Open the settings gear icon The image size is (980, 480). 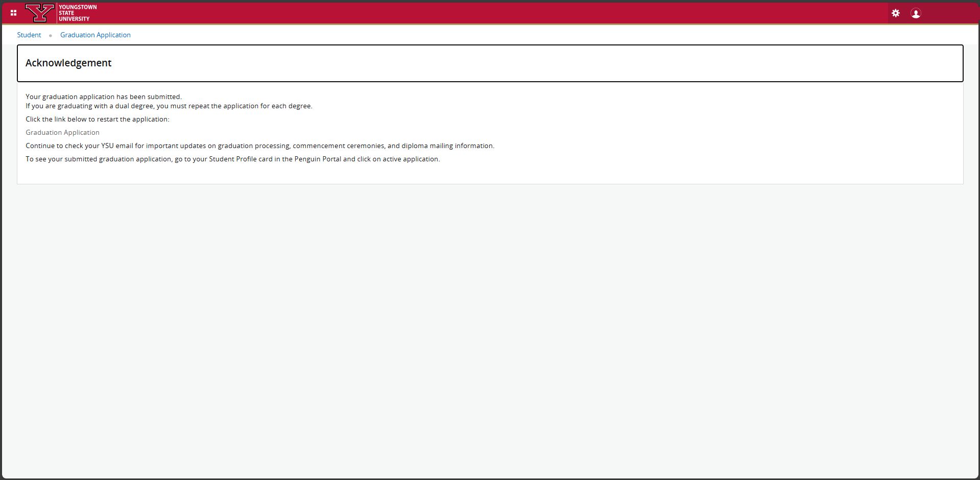(896, 13)
